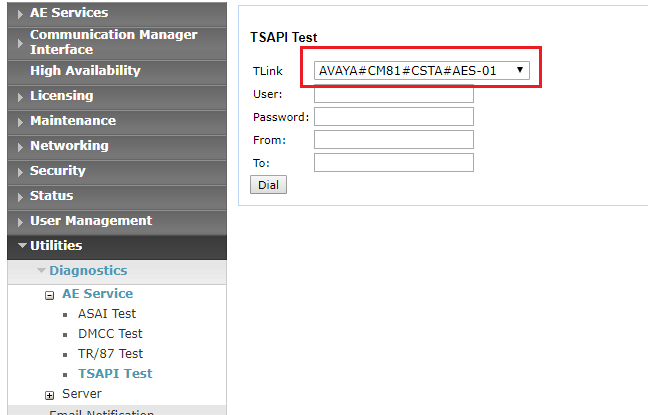This screenshot has width=648, height=415.
Task: Select the To input field
Action: tap(393, 163)
